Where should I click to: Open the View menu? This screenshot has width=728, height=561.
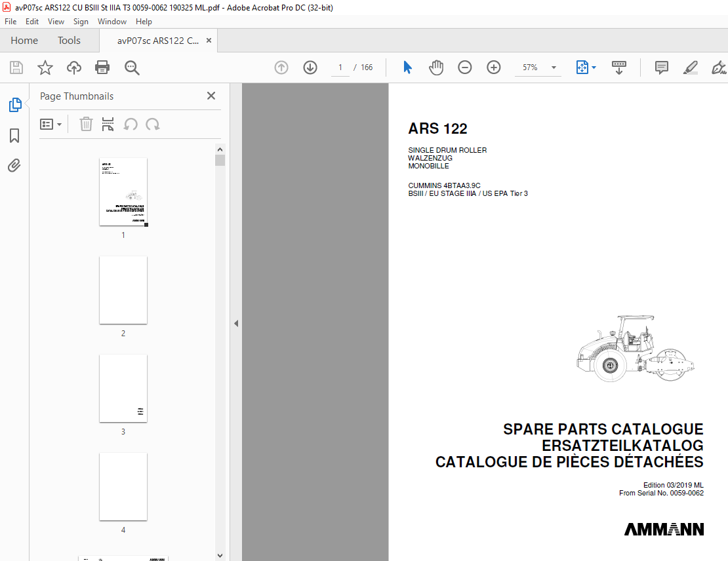point(56,22)
